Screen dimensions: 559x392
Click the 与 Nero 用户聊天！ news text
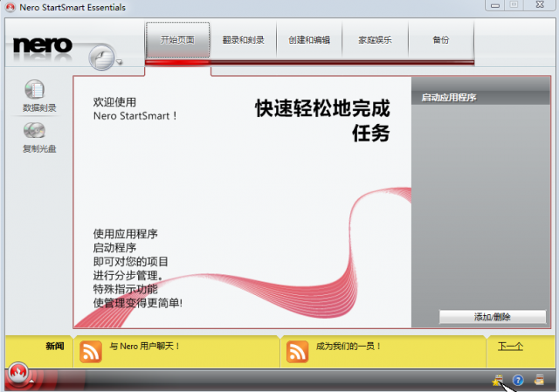coord(144,346)
